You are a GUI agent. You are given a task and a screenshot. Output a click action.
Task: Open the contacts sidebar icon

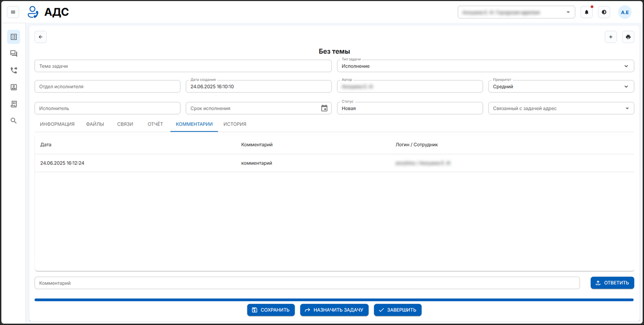point(14,87)
